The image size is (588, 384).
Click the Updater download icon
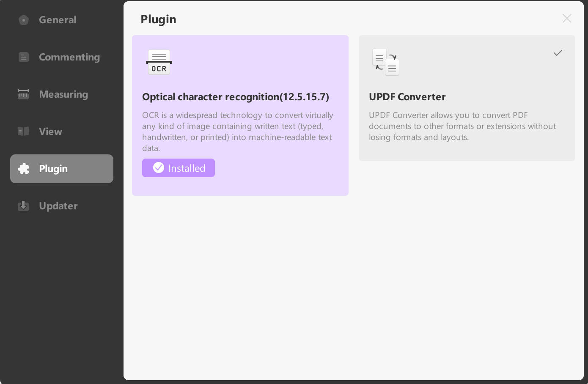24,206
